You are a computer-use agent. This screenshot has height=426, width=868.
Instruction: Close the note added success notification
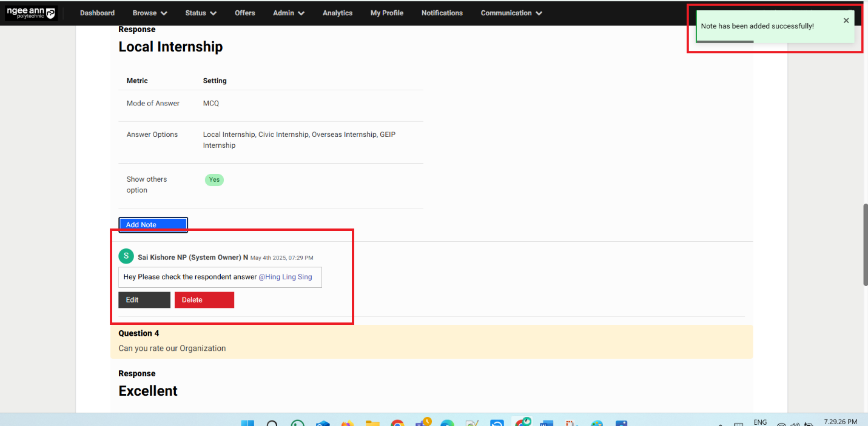coord(846,21)
